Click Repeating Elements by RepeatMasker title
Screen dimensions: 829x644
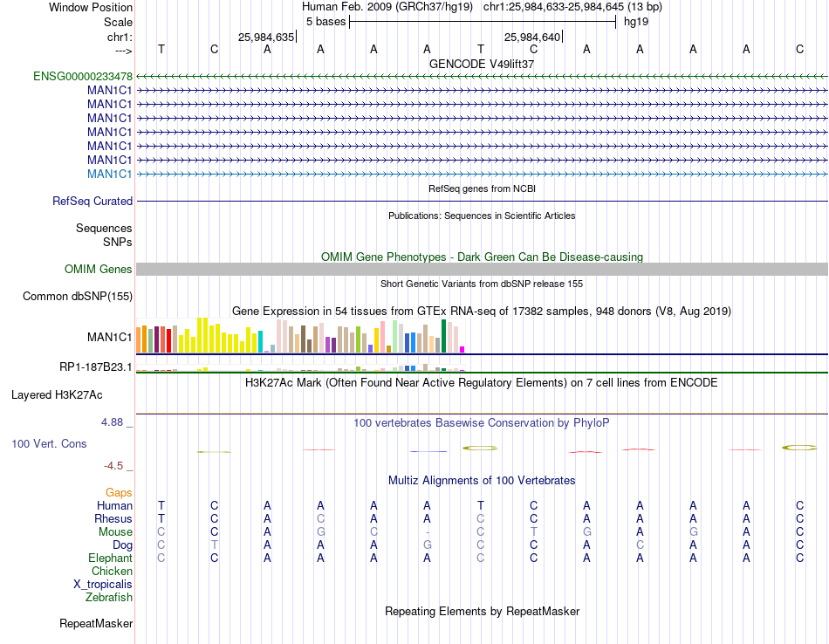pos(482,611)
